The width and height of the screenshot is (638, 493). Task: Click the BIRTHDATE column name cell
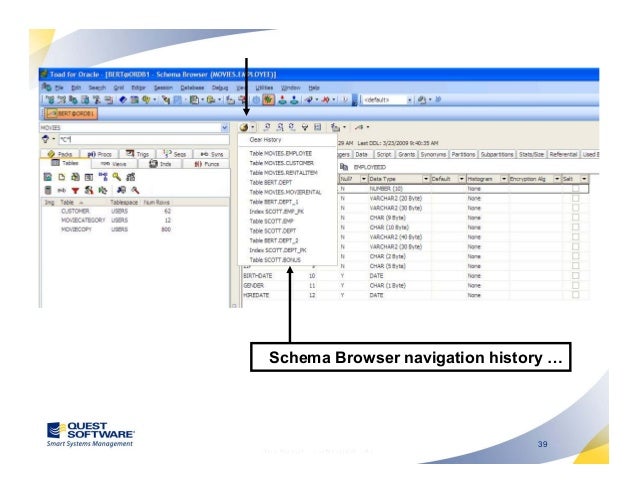[258, 276]
